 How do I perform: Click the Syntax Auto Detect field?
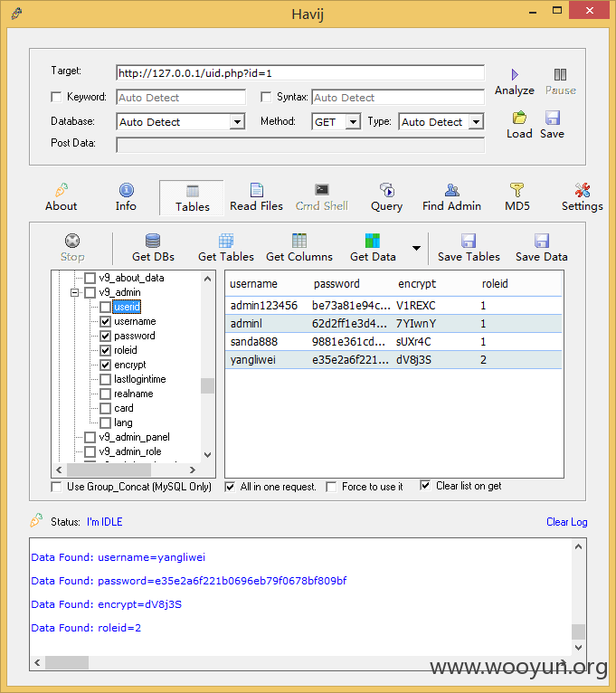point(398,97)
